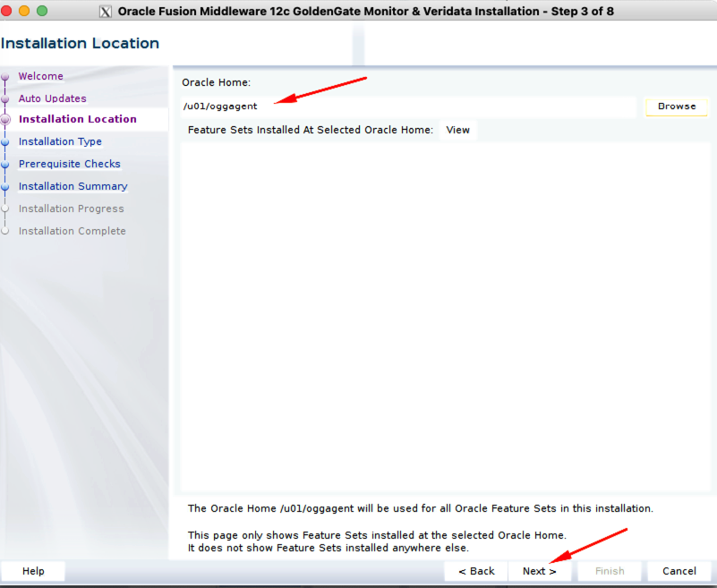
Task: Click the X11 icon in title bar
Action: (106, 12)
